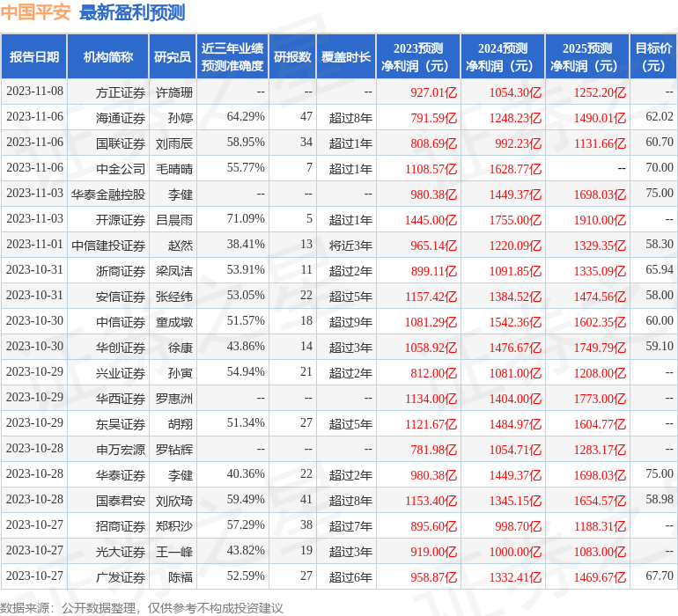Click the 2025预测净利润 column header
The width and height of the screenshot is (678, 616).
587,56
